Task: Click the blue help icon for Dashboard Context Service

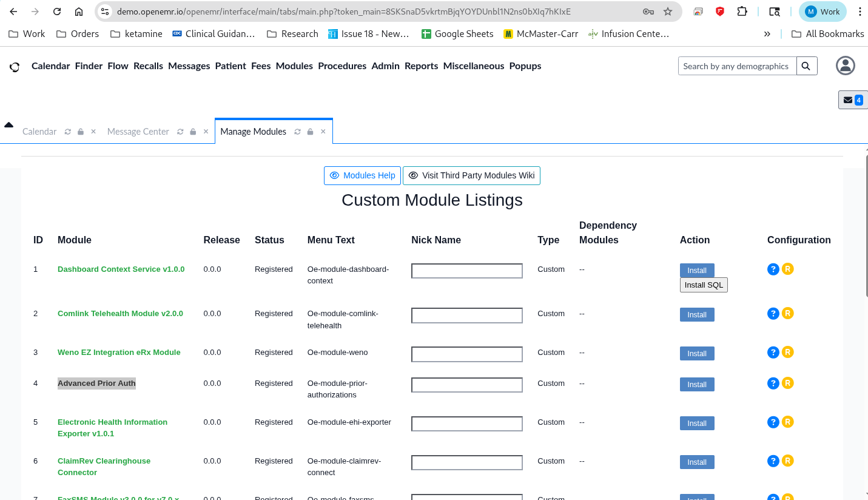Action: click(x=773, y=269)
